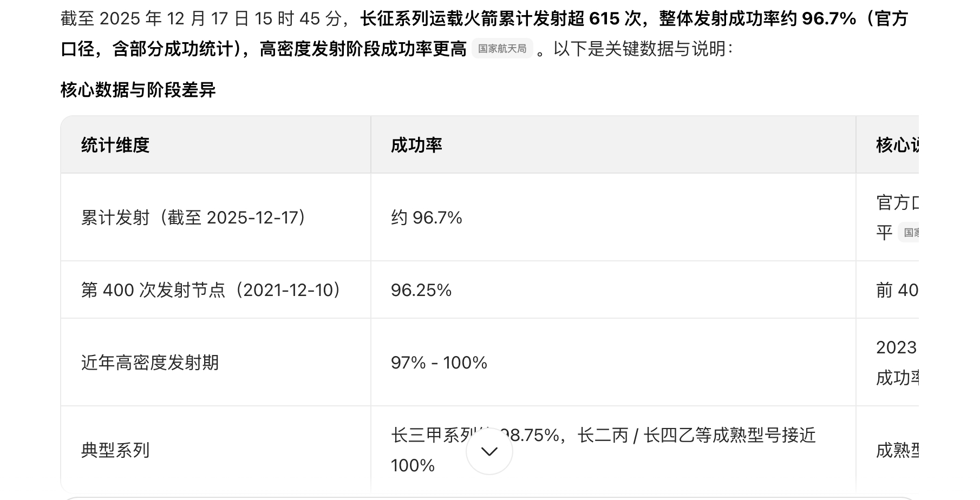Select the 第 400 次发射节点 row label
980x500 pixels.
[211, 290]
